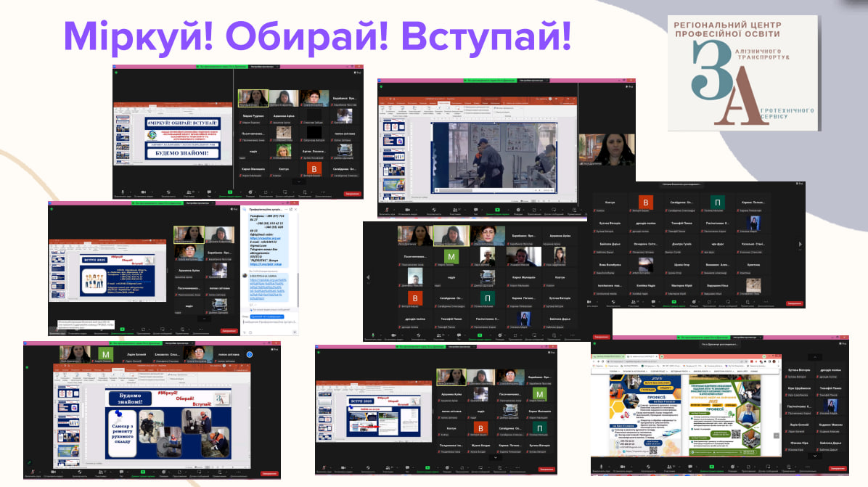Click green encryption shield in workshop video window corner
This screenshot has width=868, height=487.
[382, 86]
